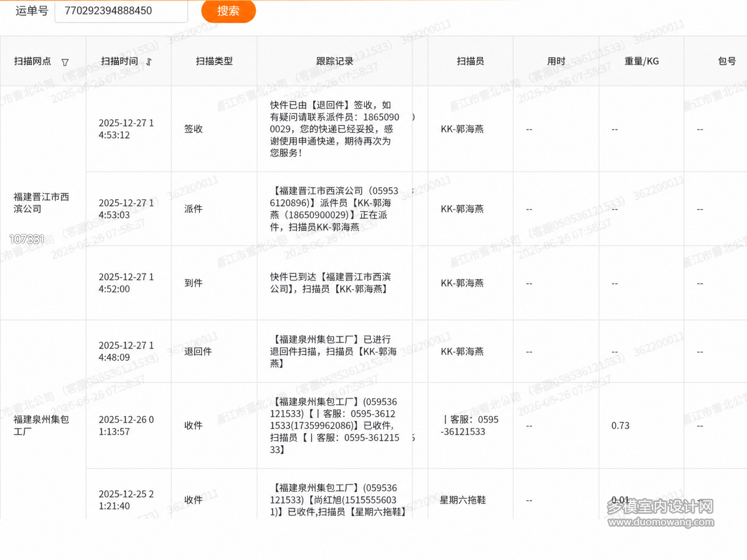Image resolution: width=747 pixels, height=560 pixels.
Task: Click the 快件已由【退回件】签收 tracking record
Action: tap(335, 129)
